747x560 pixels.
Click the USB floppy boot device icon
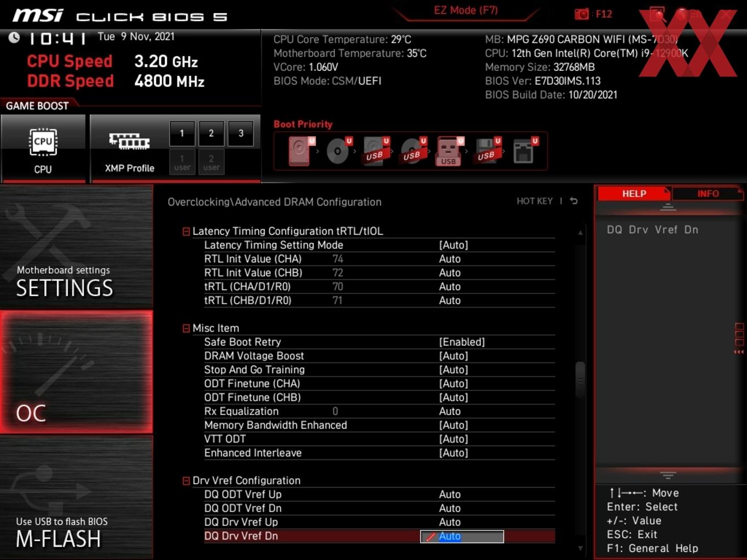488,151
